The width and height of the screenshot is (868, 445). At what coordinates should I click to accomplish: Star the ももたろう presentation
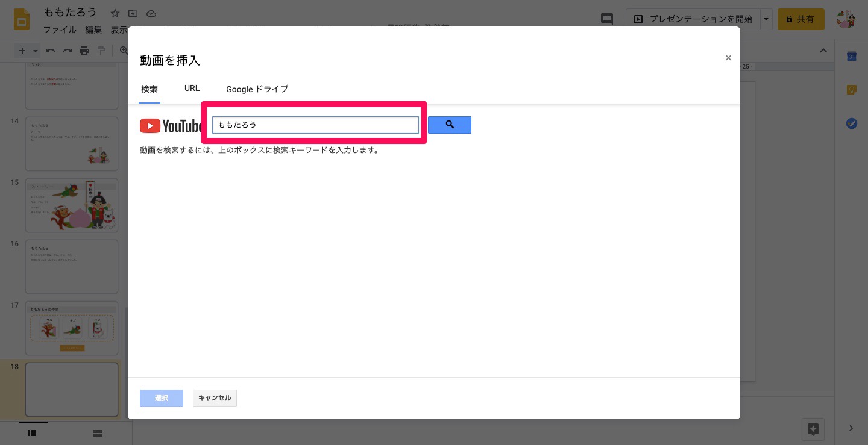(x=115, y=13)
